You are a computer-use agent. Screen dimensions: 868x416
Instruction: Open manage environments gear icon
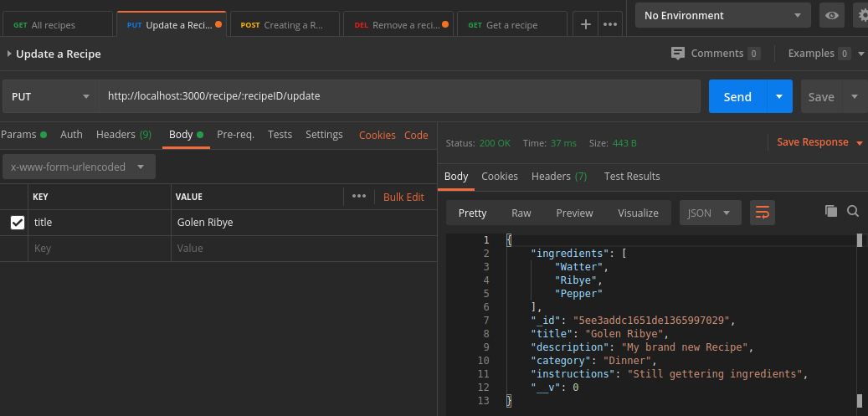point(863,16)
